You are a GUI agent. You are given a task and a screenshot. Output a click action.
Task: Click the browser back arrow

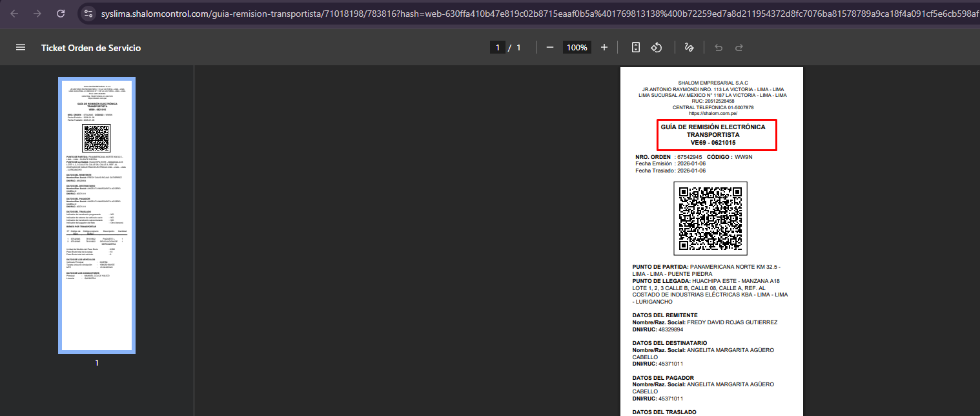(x=14, y=14)
